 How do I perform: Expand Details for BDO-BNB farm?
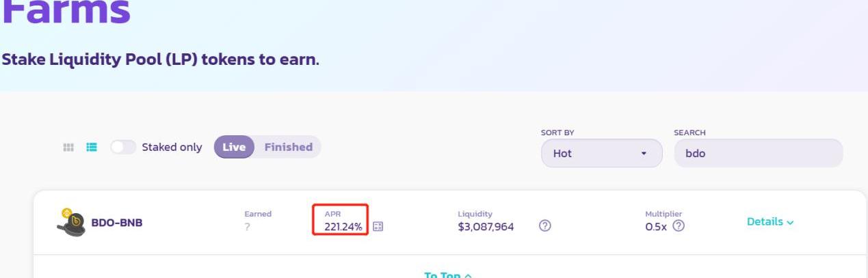point(770,222)
